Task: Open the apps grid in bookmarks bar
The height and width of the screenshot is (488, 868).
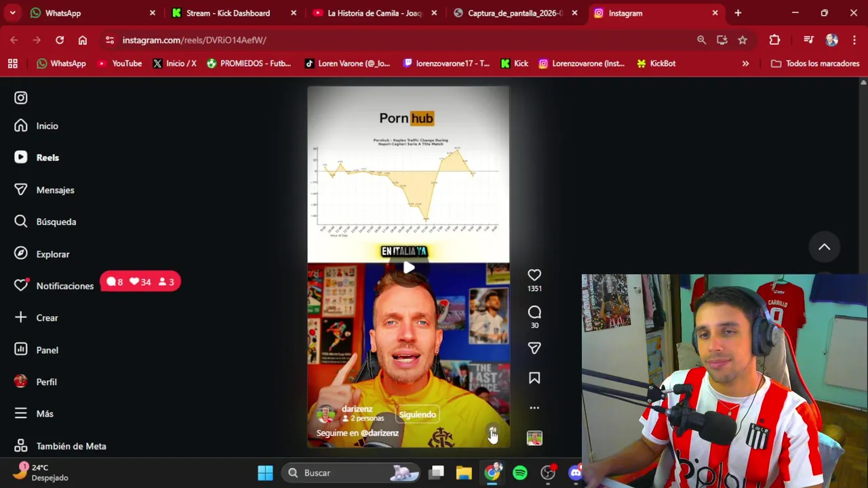Action: [12, 64]
